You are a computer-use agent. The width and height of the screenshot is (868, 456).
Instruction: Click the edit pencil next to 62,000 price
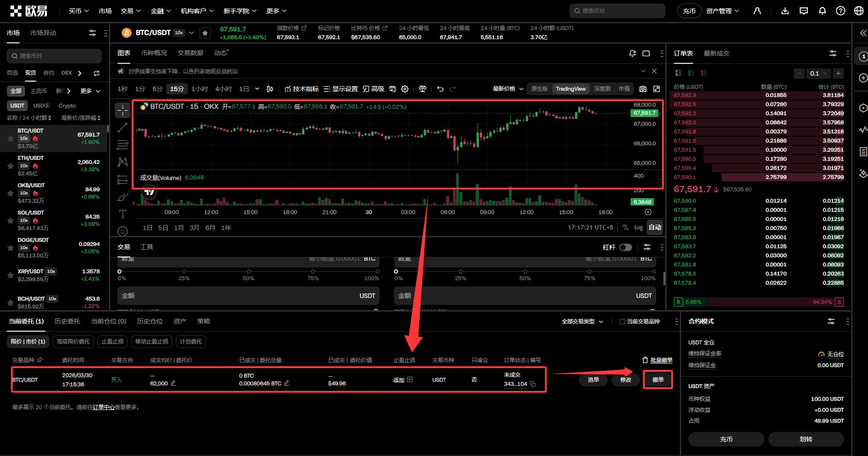(x=173, y=384)
